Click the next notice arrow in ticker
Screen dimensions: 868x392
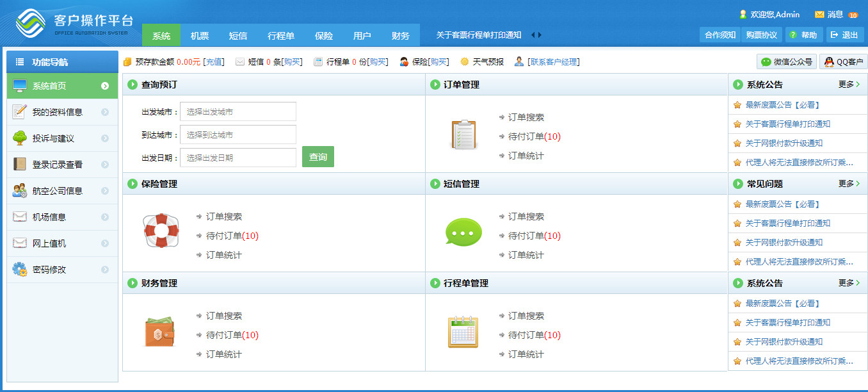(540, 35)
